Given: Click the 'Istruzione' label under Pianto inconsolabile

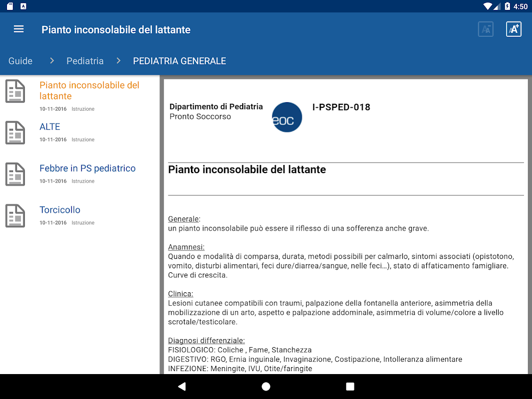Looking at the screenshot, I should tap(83, 109).
